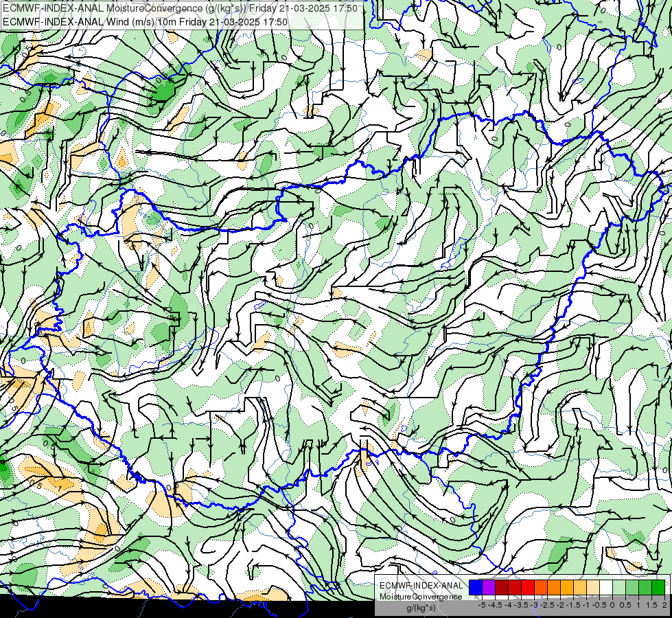Click the darkest green legend swatch
The width and height of the screenshot is (672, 618).
pyautogui.click(x=658, y=587)
